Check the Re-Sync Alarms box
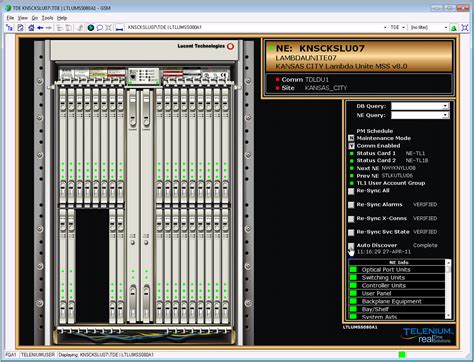The width and height of the screenshot is (474, 362). (x=351, y=205)
